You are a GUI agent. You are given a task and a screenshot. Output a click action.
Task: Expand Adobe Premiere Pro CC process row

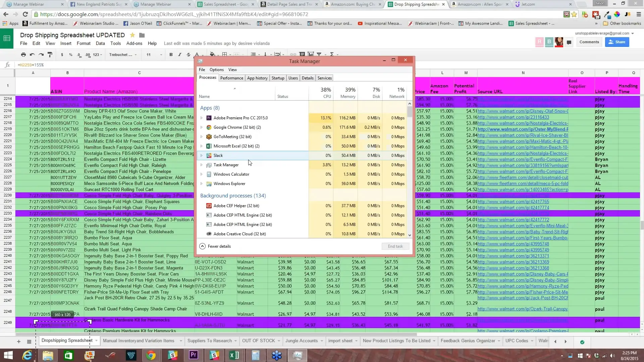202,118
